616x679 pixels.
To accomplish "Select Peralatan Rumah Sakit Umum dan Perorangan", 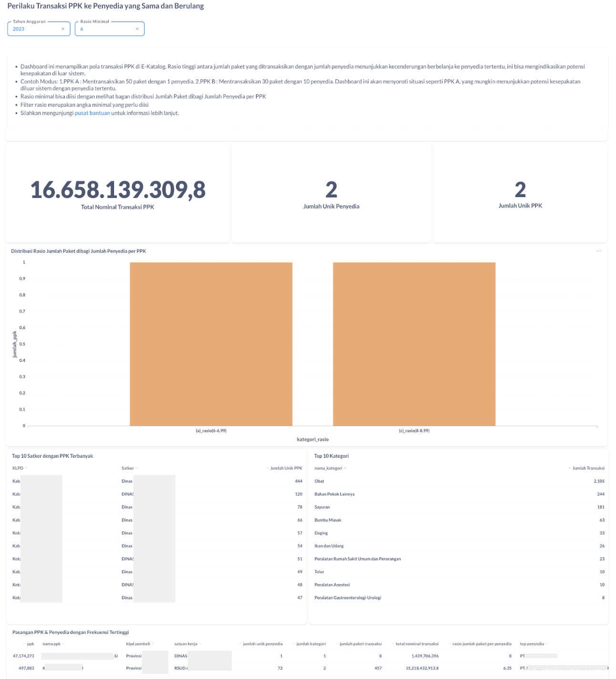I will point(459,559).
